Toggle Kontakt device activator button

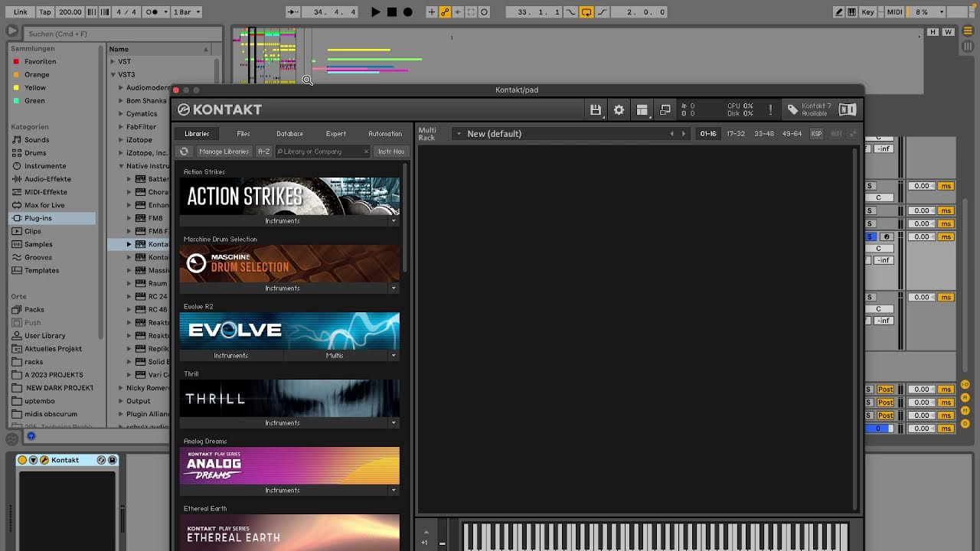(x=22, y=460)
